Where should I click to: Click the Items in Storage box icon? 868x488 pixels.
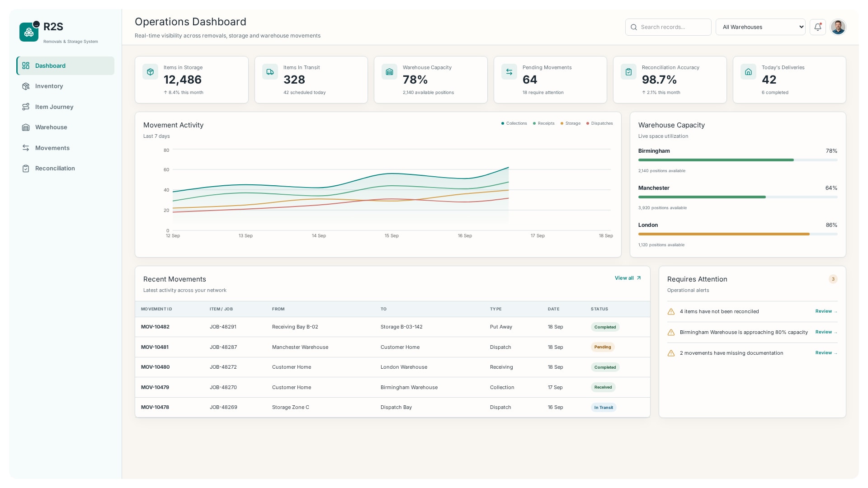[151, 72]
